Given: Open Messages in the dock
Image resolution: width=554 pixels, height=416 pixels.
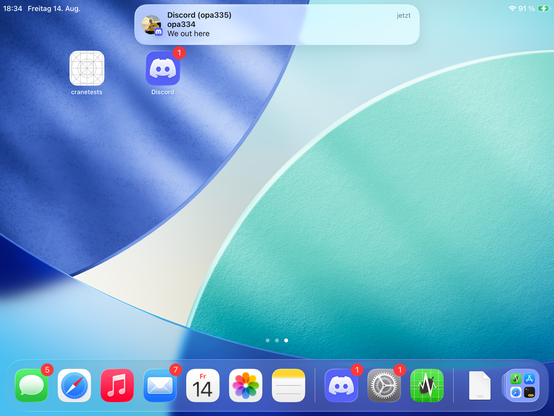Looking at the screenshot, I should coord(32,386).
